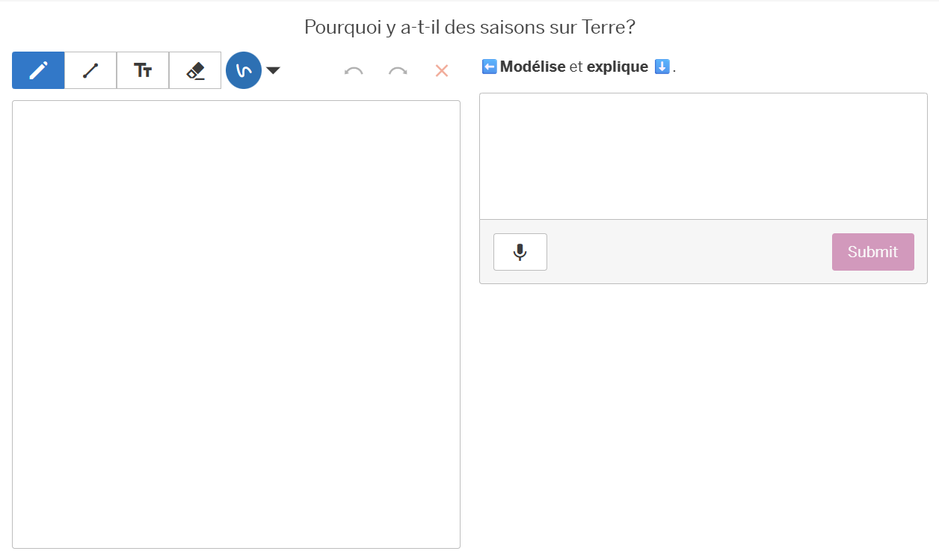Click the blue squiggle stroke color circle
This screenshot has height=560, width=939.
point(244,70)
